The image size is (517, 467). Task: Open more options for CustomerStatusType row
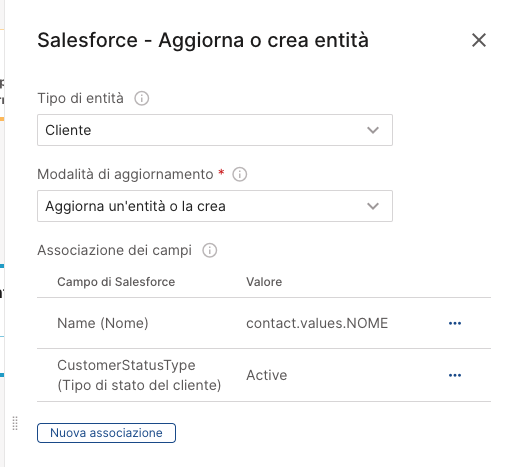[455, 375]
